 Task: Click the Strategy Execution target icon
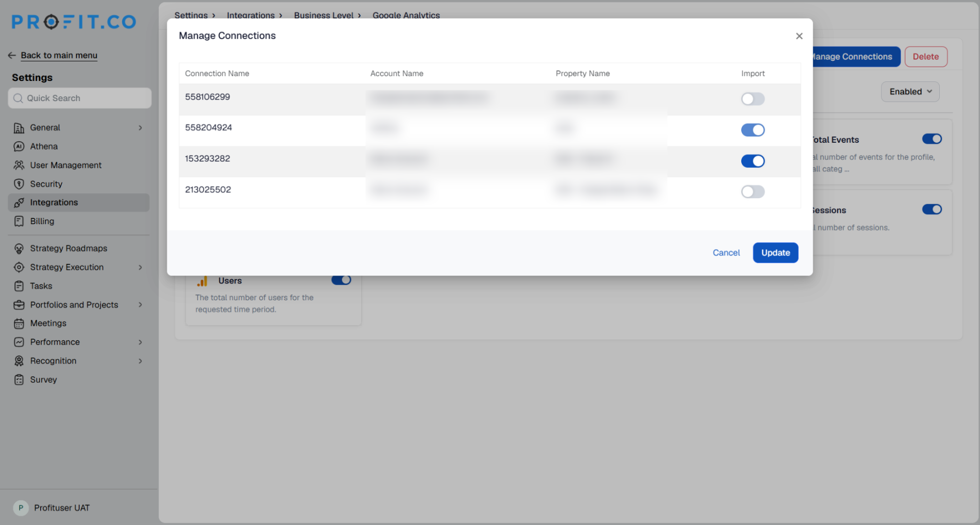(x=19, y=267)
